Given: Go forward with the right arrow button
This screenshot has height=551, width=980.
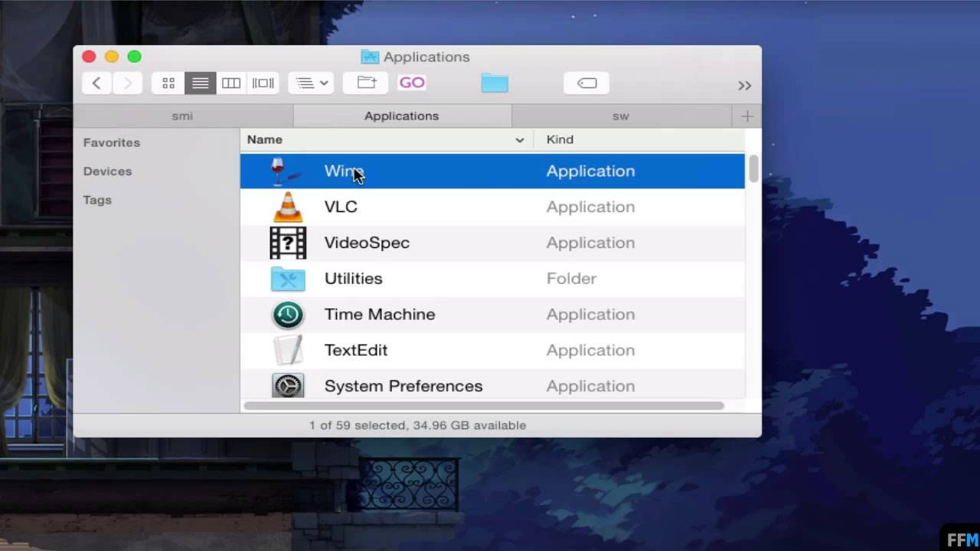Looking at the screenshot, I should point(128,83).
